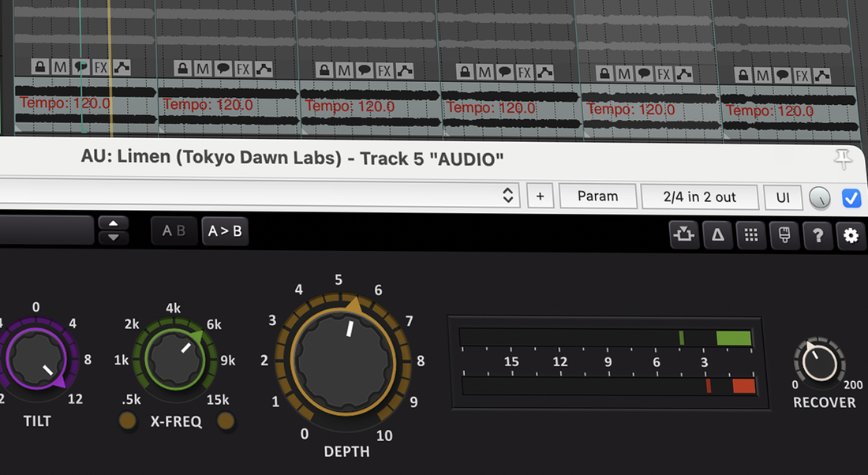This screenshot has height=475, width=868.
Task: Click the notes speech-bubble icon on the fifth item
Action: tap(644, 73)
